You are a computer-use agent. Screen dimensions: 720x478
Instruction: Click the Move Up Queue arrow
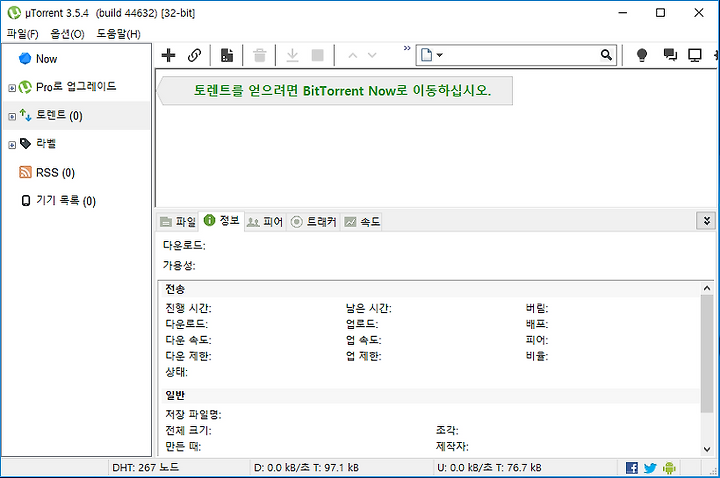click(x=353, y=56)
